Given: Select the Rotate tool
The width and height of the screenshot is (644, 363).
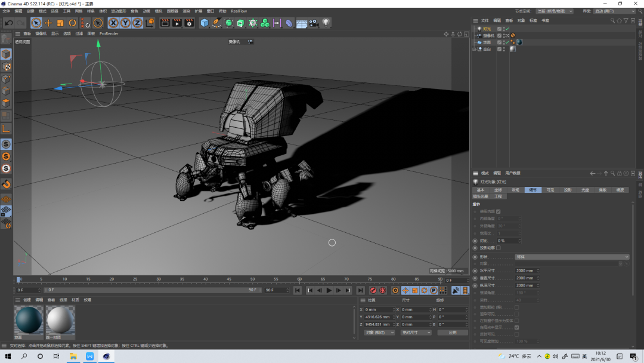Looking at the screenshot, I should 72,23.
